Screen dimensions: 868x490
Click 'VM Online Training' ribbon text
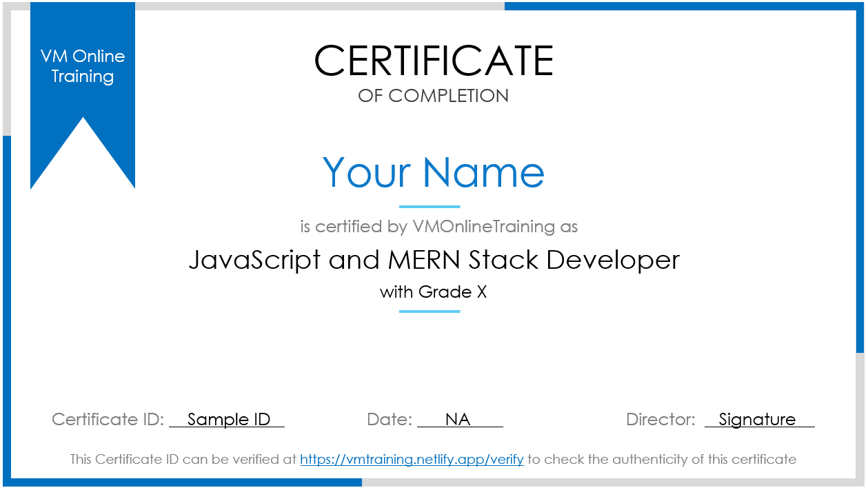coord(83,66)
